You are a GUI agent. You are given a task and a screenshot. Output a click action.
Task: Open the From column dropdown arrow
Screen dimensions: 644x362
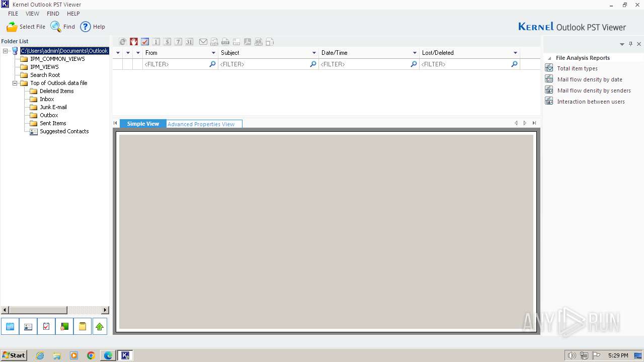pyautogui.click(x=213, y=53)
